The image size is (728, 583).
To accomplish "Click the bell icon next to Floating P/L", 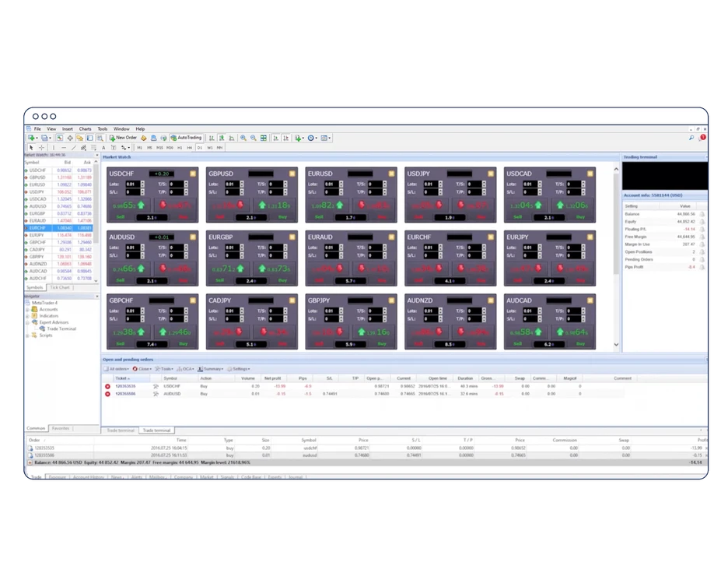I will (x=702, y=230).
